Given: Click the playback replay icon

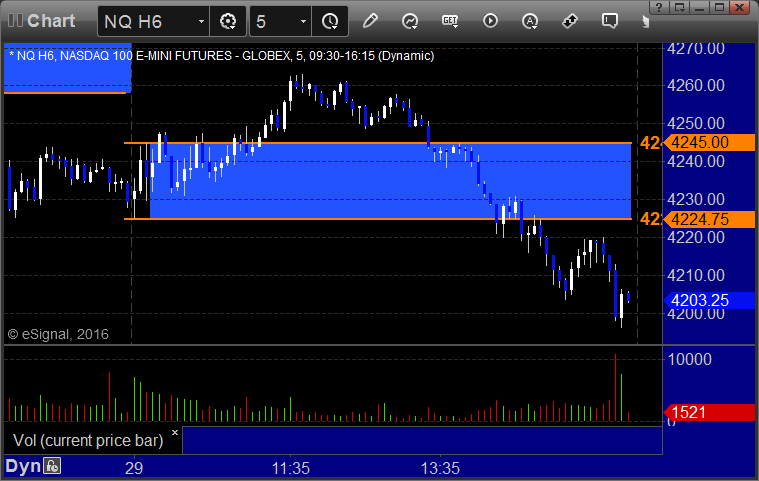Looking at the screenshot, I should tap(490, 21).
